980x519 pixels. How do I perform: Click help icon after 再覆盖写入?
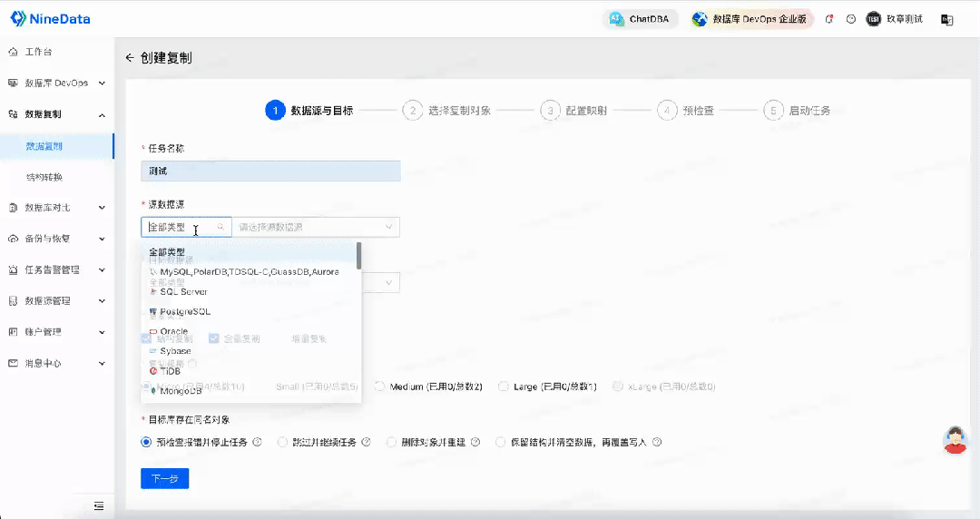[657, 442]
